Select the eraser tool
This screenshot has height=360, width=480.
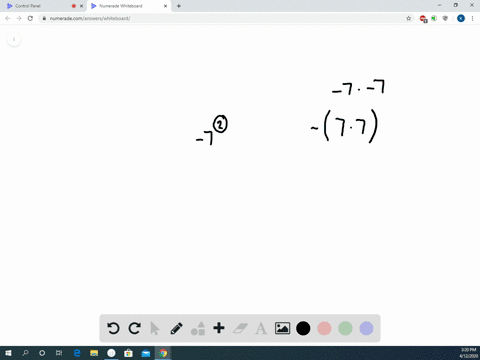[x=240, y=328]
